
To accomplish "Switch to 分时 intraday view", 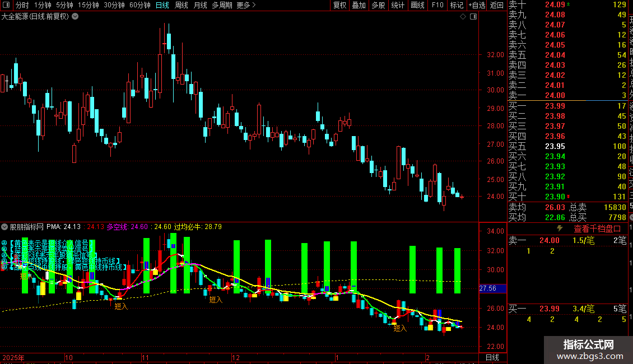I will click(22, 5).
